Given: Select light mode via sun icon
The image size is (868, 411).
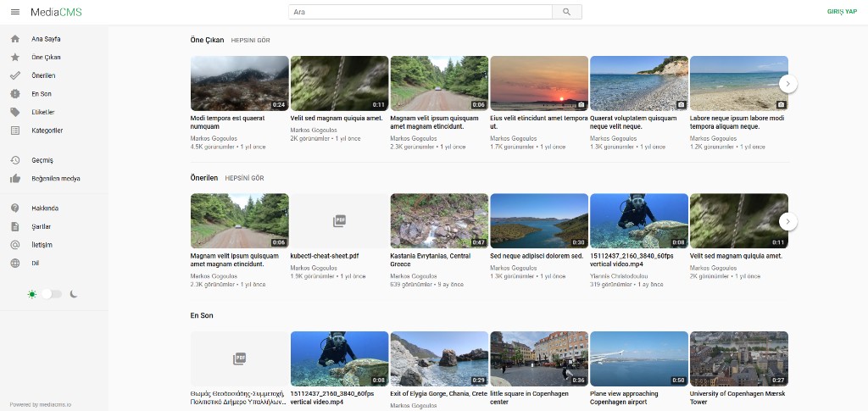Looking at the screenshot, I should (31, 294).
